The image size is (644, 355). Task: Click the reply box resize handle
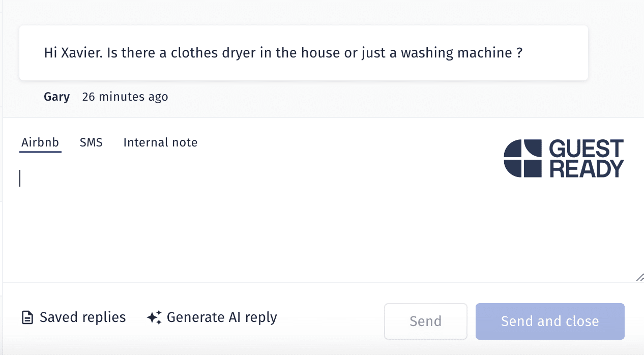click(x=639, y=277)
